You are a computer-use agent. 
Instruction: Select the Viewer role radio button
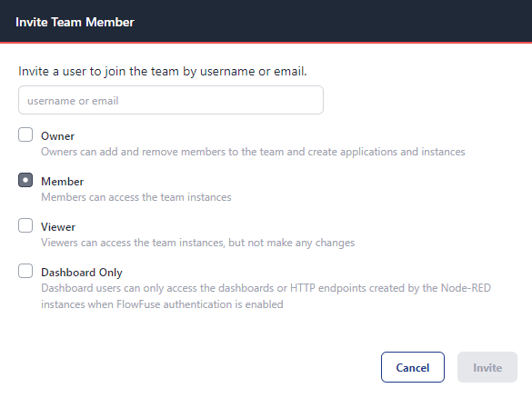tap(25, 225)
